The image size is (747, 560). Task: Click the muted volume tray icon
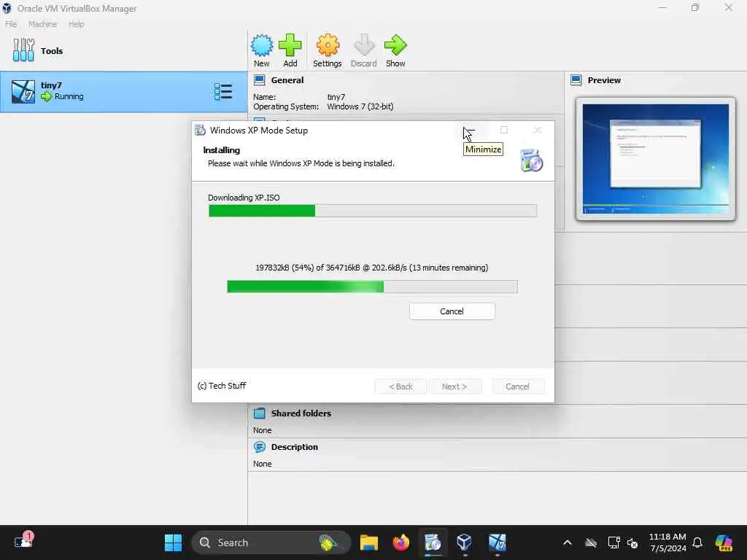click(x=632, y=542)
